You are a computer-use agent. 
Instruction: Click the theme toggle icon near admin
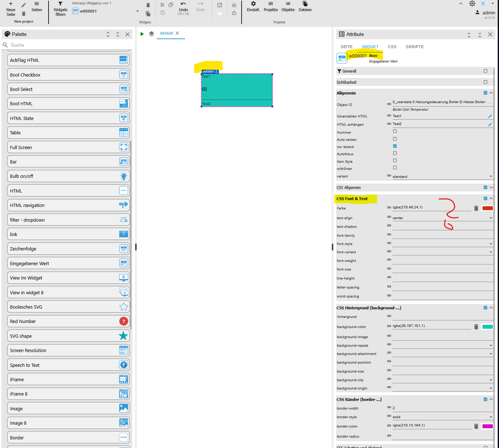point(472,4)
